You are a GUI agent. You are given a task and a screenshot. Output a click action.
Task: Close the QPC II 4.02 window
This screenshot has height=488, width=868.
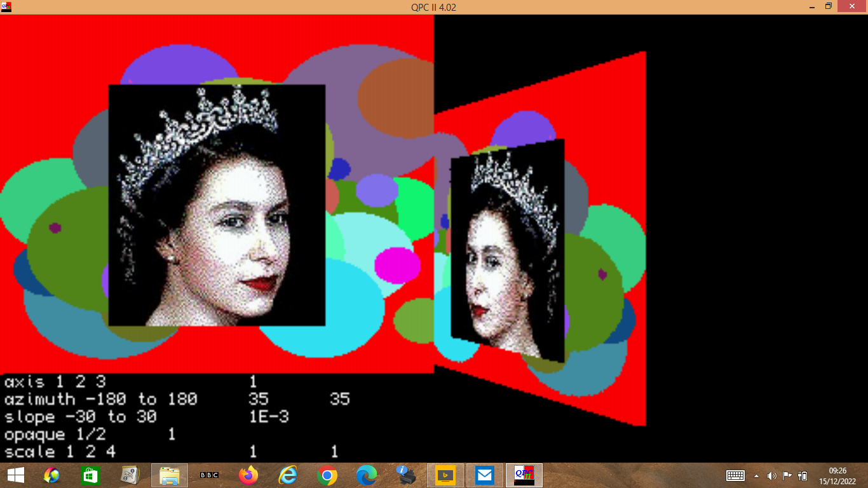(853, 6)
